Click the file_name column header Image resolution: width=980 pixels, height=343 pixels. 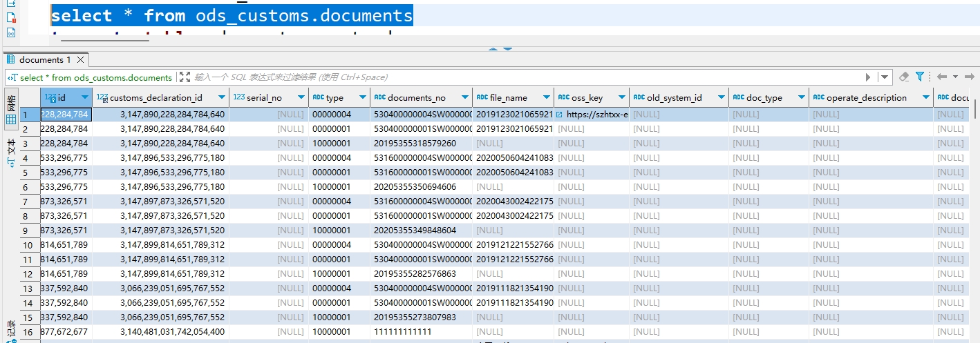(x=508, y=98)
